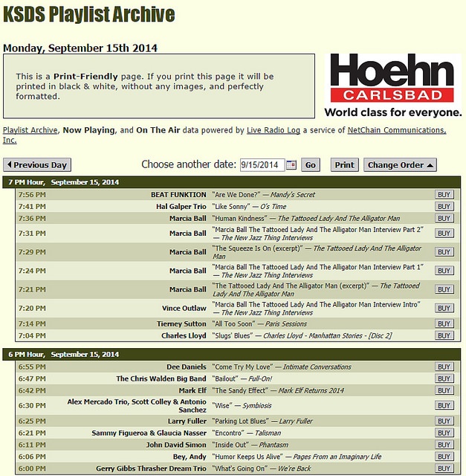
Task: Click the song title "Like Sonny"
Action: point(231,207)
